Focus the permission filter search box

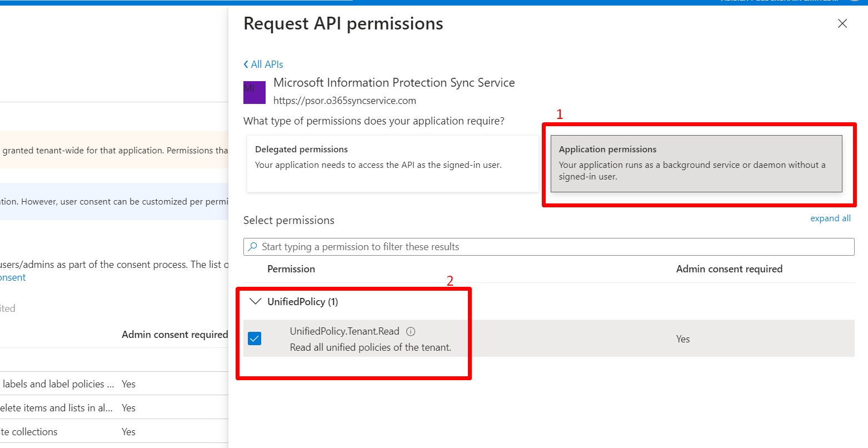click(x=550, y=247)
